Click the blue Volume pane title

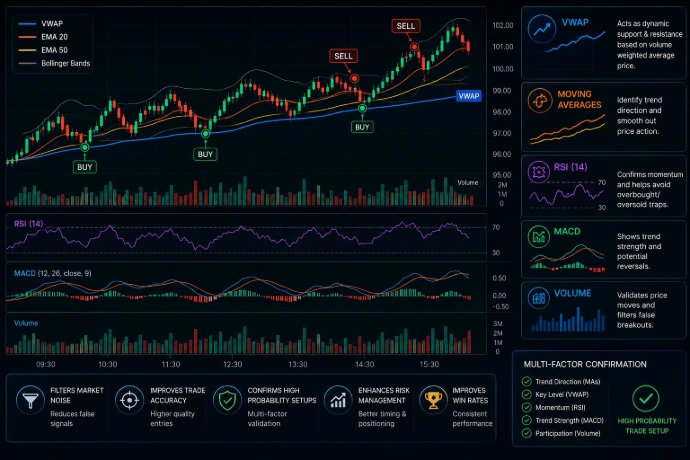[x=26, y=323]
